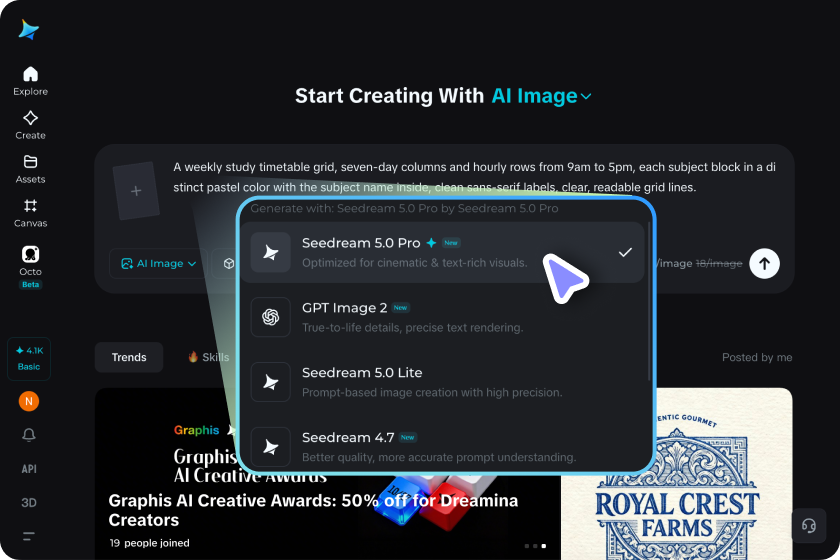This screenshot has height=560, width=840.
Task: Submit prompt with the up arrow button
Action: tap(764, 264)
